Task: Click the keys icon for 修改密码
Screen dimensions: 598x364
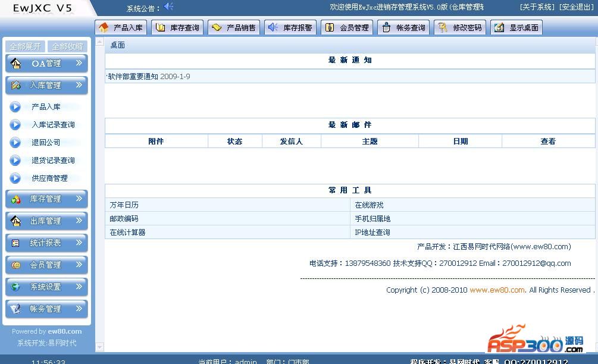Action: coord(442,28)
